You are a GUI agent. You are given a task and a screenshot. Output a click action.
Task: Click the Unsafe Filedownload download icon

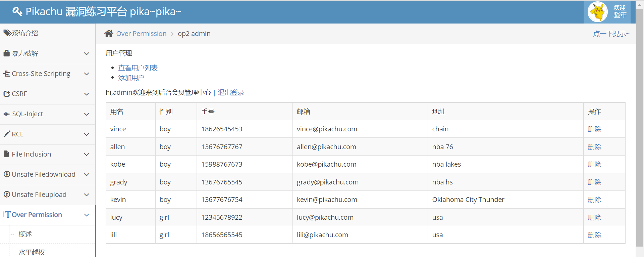point(6,174)
